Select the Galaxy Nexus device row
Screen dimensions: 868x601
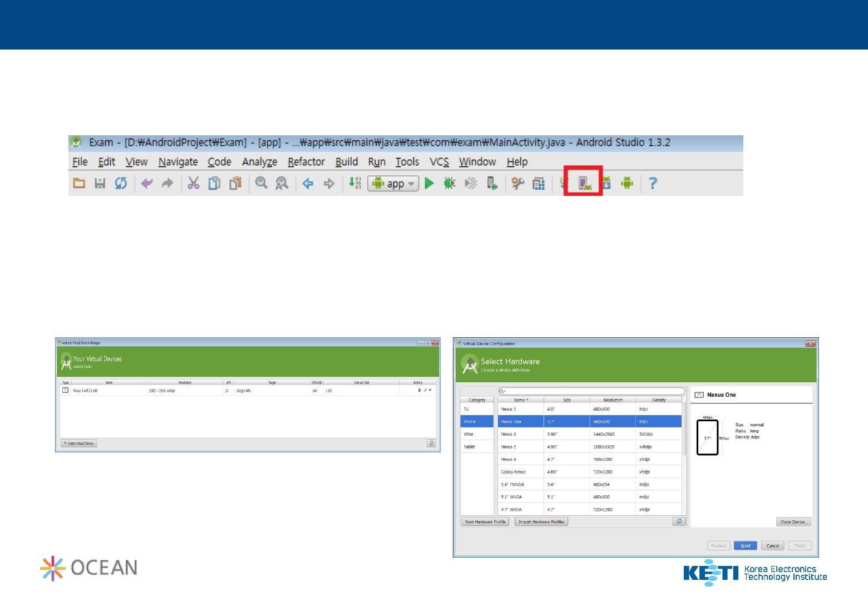590,472
